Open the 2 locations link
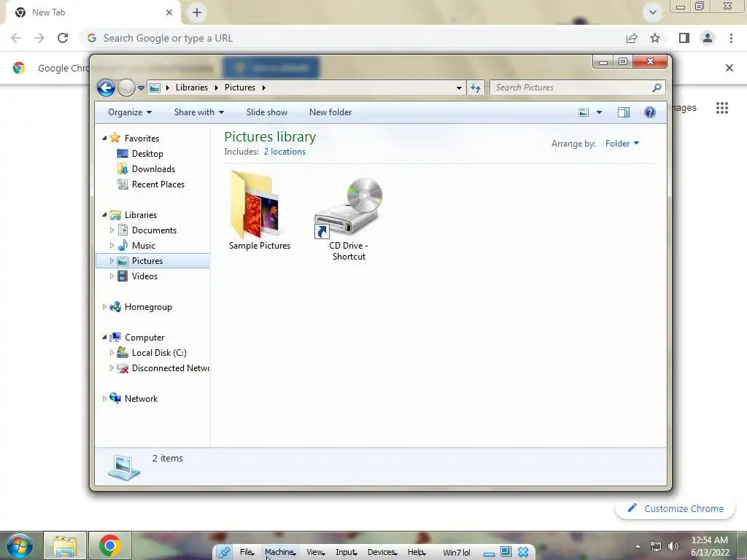The image size is (747, 560). pos(285,152)
